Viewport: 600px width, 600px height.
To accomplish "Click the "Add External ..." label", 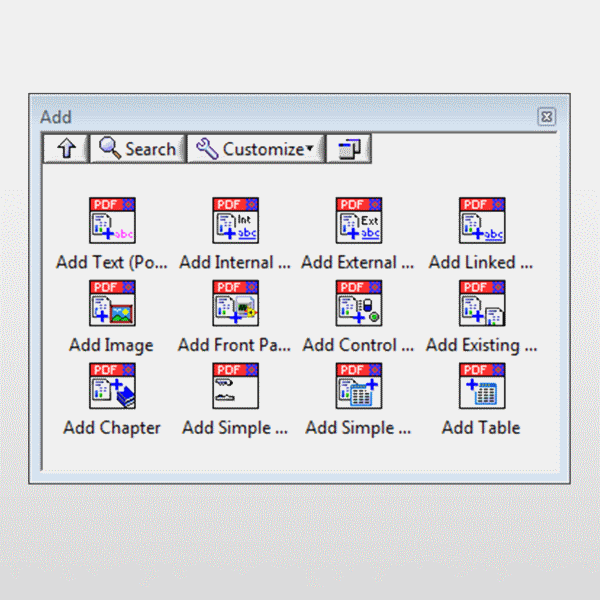I will [358, 262].
